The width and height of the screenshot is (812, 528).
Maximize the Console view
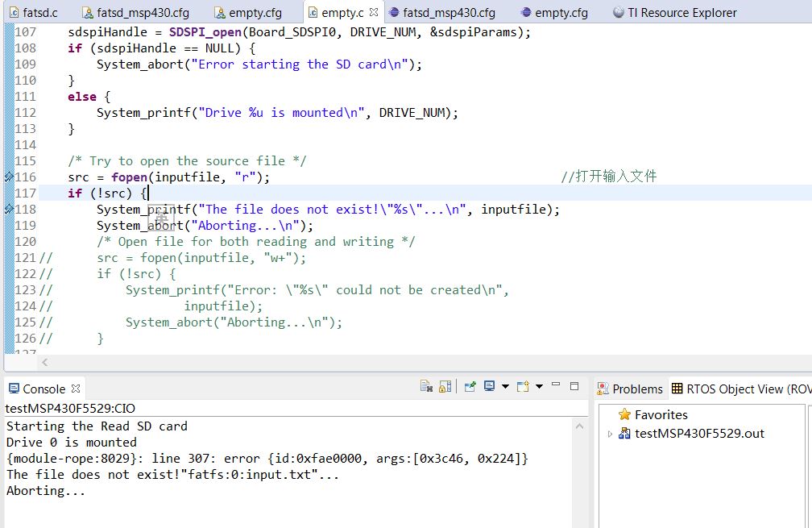[574, 386]
